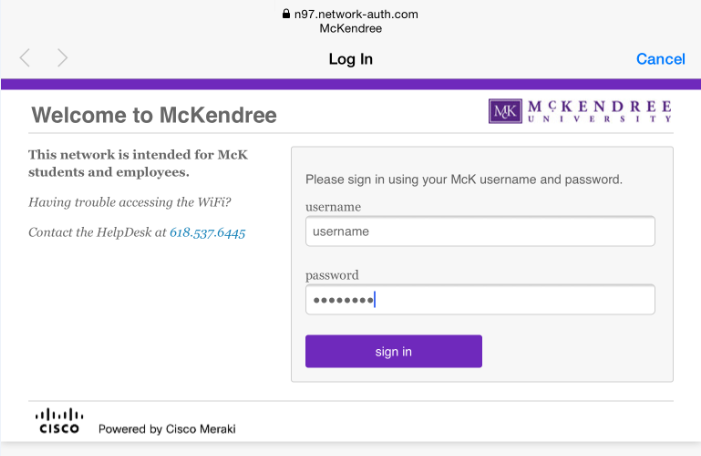Click the padlock icon beside the URL

tap(286, 14)
